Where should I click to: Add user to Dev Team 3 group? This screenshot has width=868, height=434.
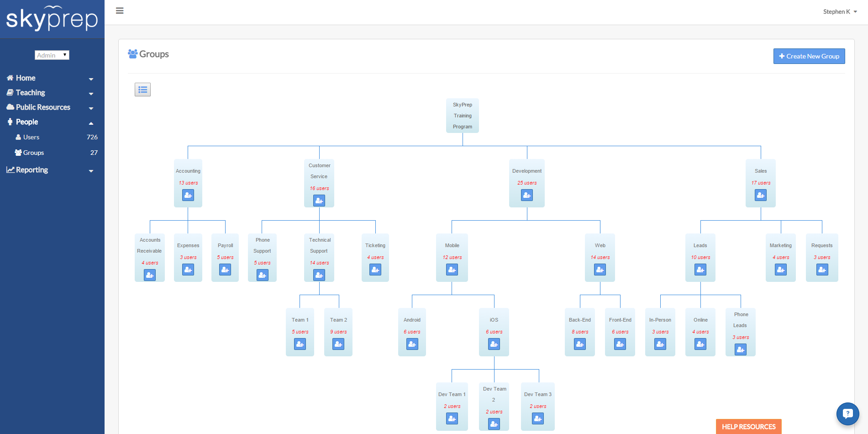pos(538,418)
